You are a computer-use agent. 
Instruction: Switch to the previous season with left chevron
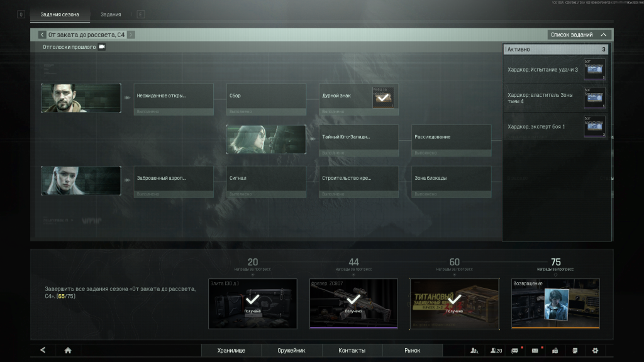tap(42, 35)
